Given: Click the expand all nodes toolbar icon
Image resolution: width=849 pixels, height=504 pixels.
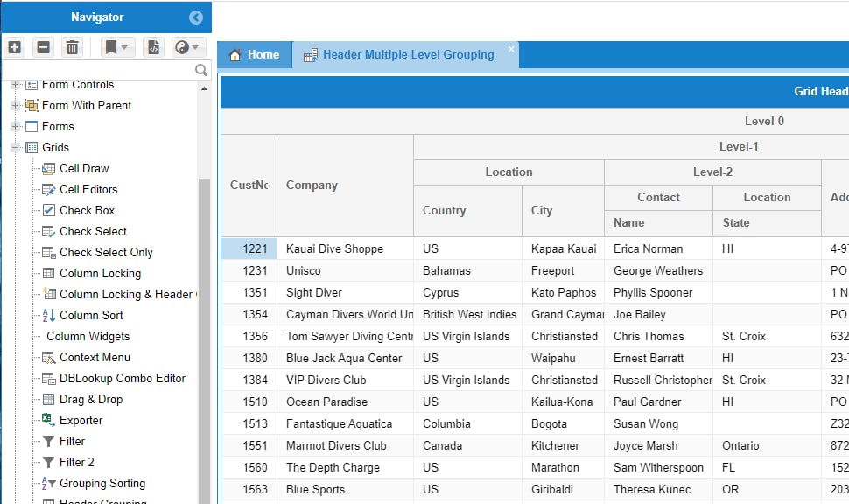Looking at the screenshot, I should coord(15,47).
